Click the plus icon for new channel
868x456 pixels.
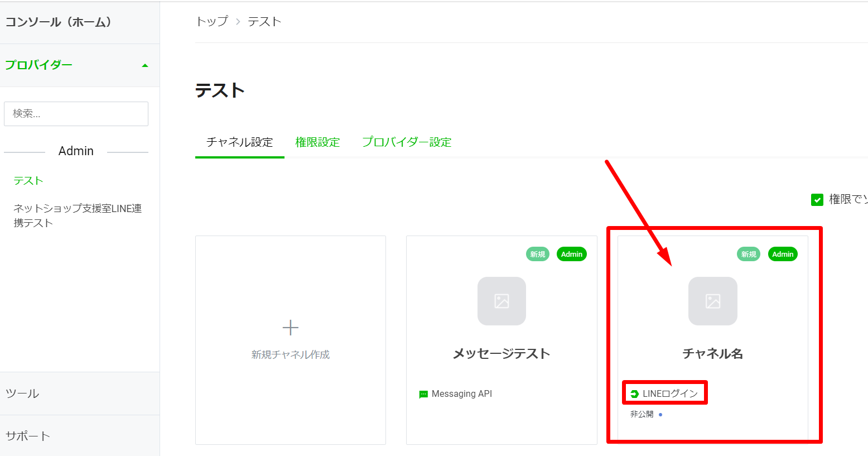[291, 328]
